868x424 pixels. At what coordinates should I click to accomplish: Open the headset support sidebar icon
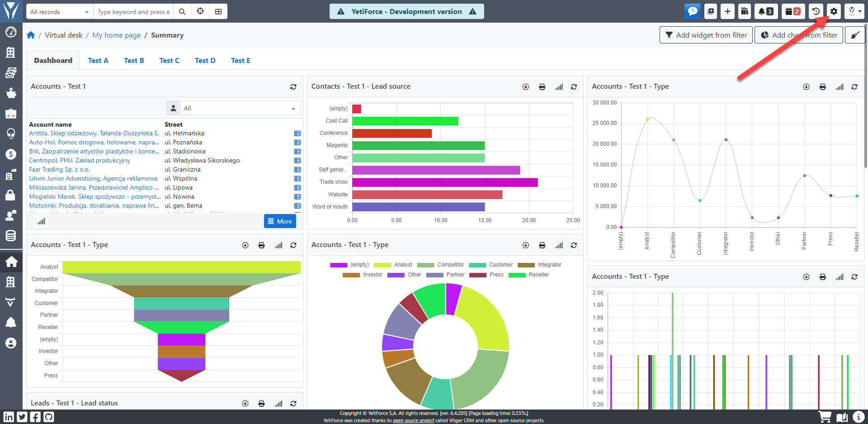[x=11, y=133]
